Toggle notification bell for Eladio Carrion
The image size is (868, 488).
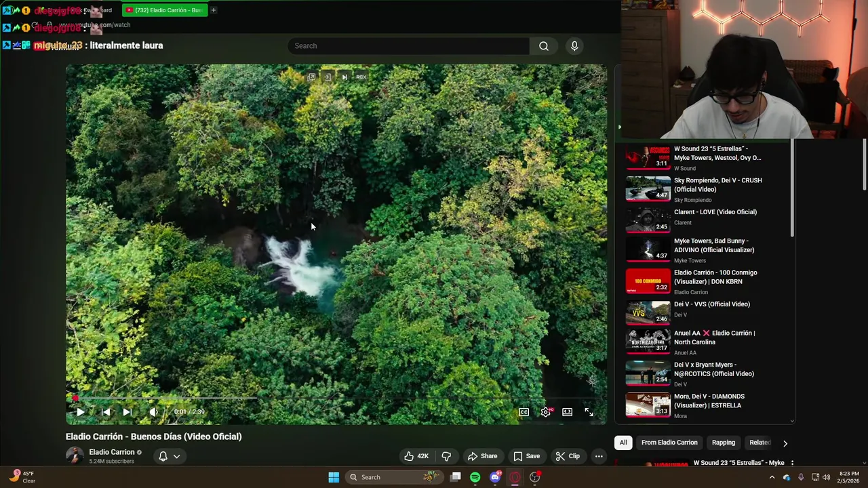(x=163, y=456)
